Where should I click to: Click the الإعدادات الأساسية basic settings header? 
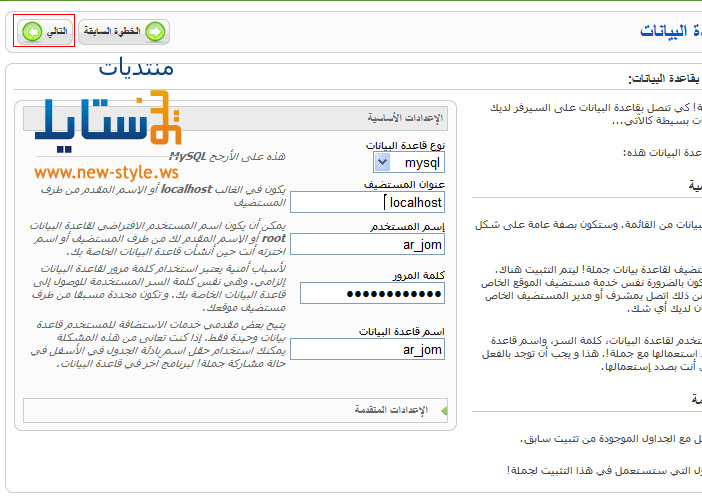pos(235,118)
